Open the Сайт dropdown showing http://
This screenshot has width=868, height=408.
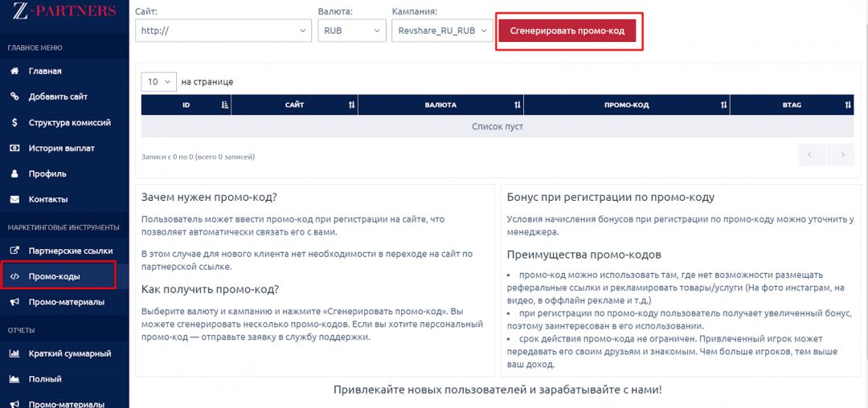(x=223, y=31)
